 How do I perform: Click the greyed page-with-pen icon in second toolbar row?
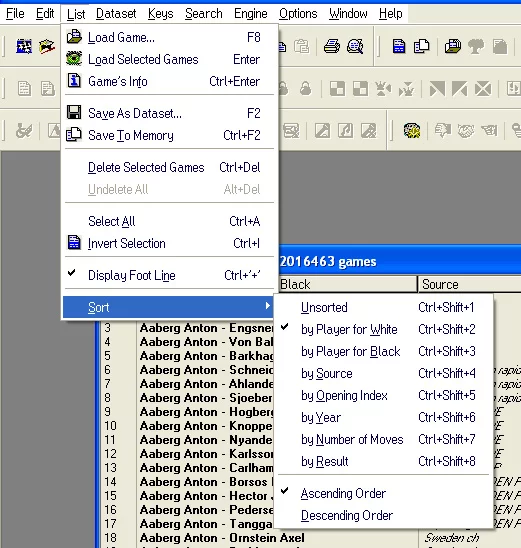click(48, 88)
